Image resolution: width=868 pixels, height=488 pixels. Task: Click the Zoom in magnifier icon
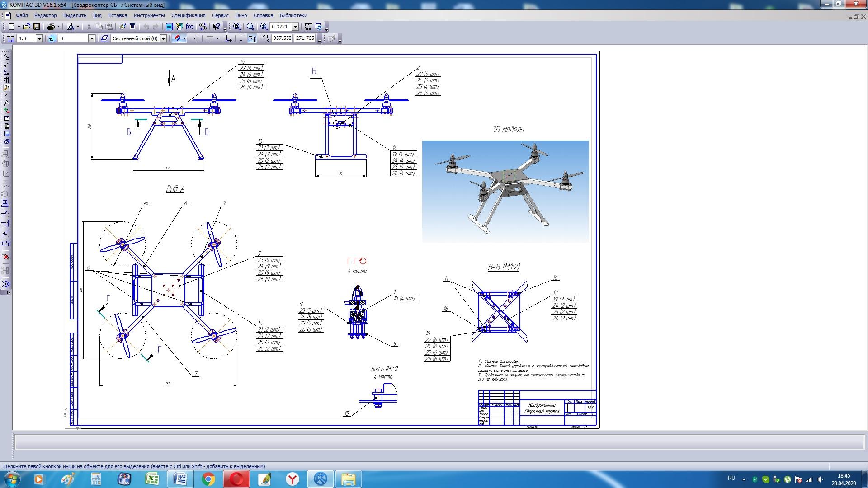pyautogui.click(x=264, y=27)
